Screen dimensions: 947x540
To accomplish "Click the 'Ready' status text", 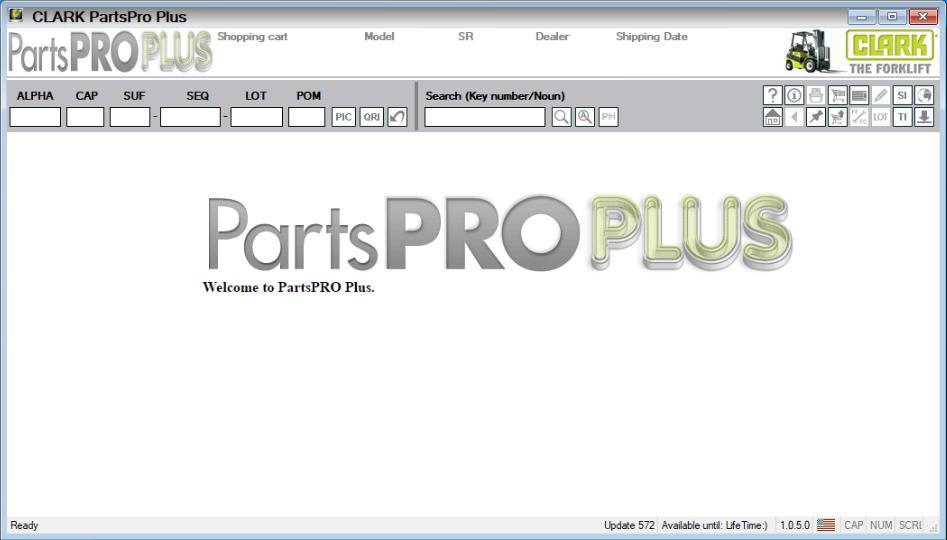I will pos(24,525).
